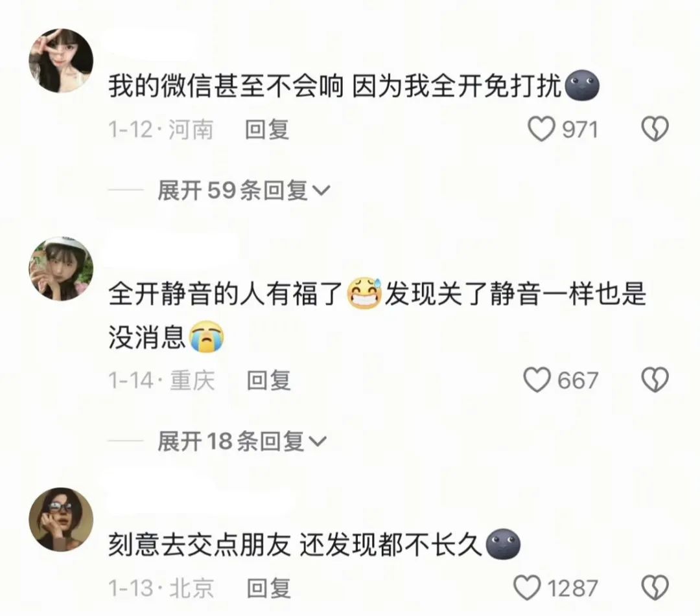Select comment text 刻意去交点朋友
Viewport: 700px width, 616px height.
(x=200, y=545)
